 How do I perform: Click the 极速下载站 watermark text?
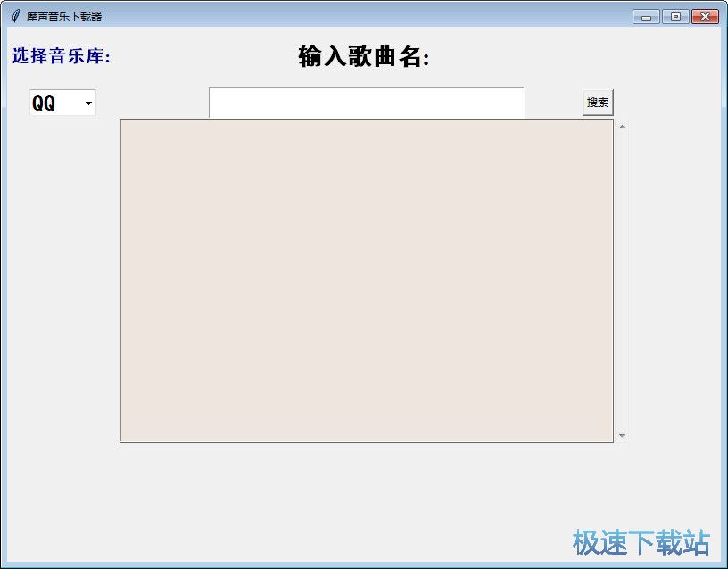641,541
